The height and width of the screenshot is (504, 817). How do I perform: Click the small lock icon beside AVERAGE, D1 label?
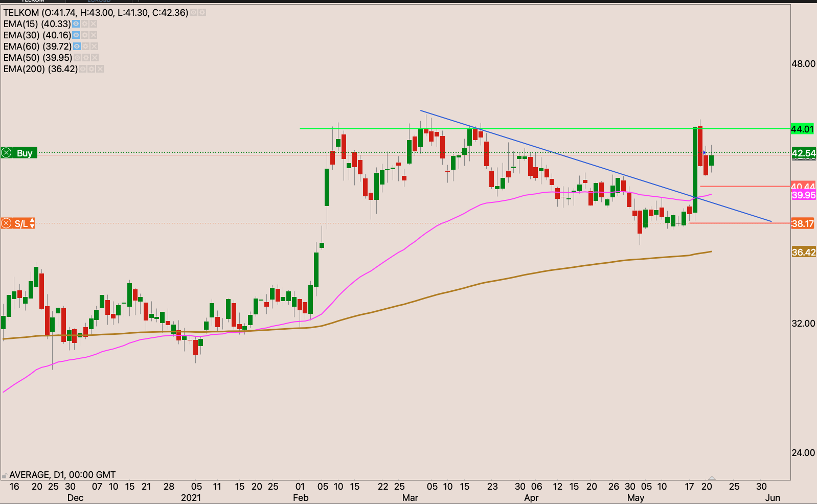[5, 475]
